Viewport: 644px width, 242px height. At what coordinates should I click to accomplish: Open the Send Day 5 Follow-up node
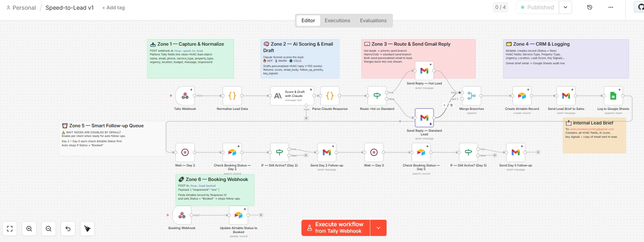[516, 152]
